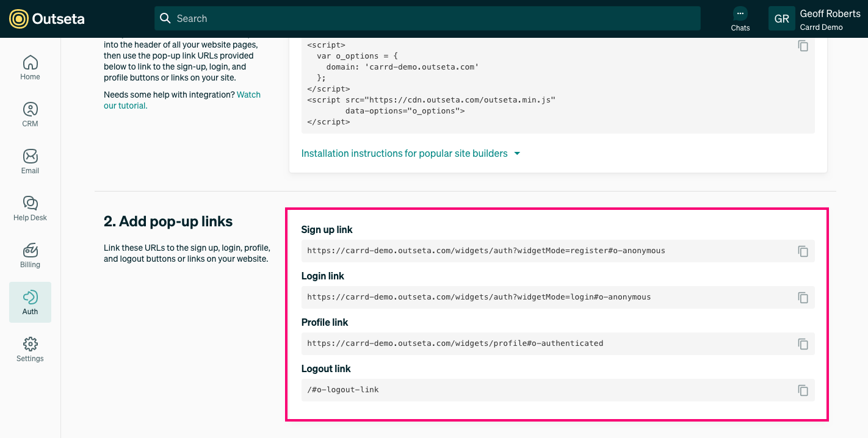Open the Chats panel
868x438 pixels.
pyautogui.click(x=740, y=18)
